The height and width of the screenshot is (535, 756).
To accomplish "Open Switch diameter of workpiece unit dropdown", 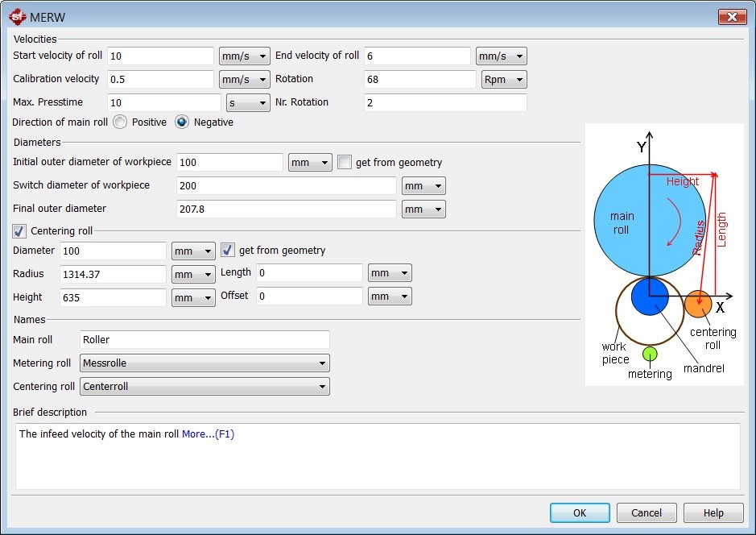I will (423, 186).
